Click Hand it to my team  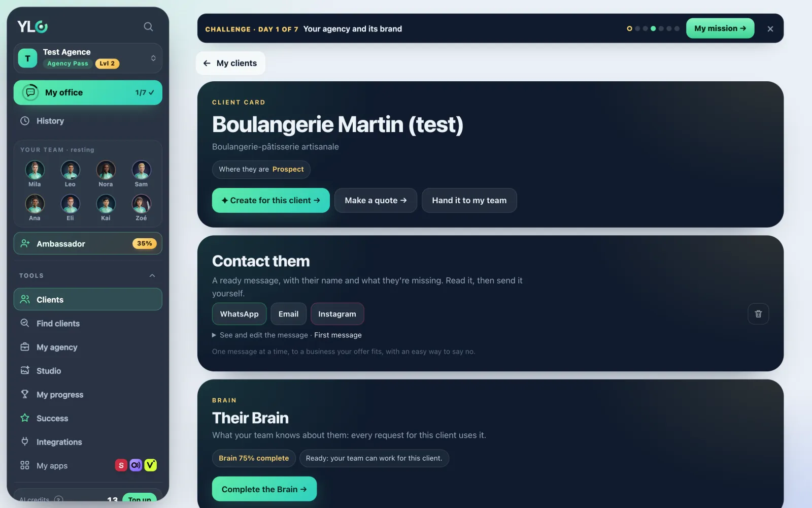(x=469, y=201)
